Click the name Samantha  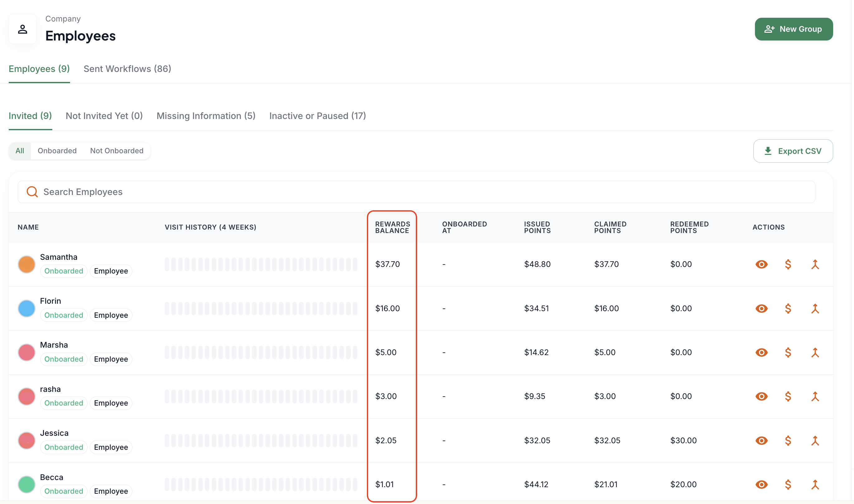[59, 257]
